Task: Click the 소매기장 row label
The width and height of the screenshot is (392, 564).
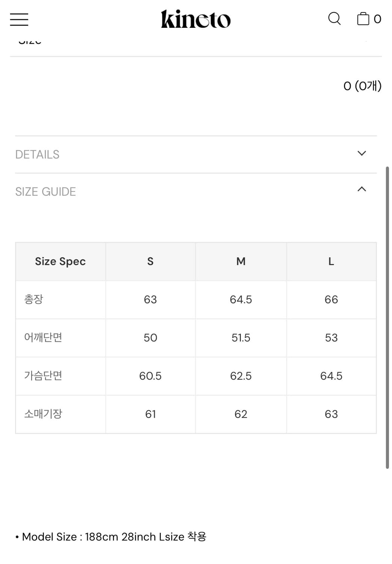Action: pyautogui.click(x=43, y=414)
